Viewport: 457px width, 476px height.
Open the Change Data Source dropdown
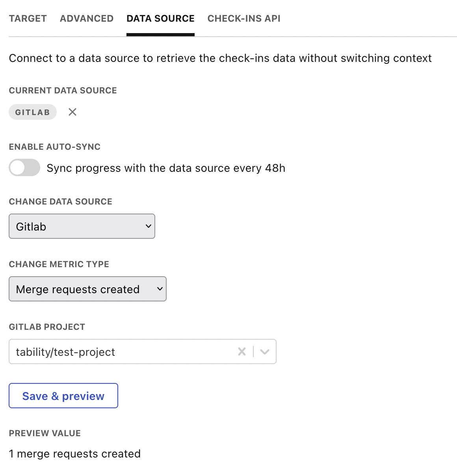point(82,227)
